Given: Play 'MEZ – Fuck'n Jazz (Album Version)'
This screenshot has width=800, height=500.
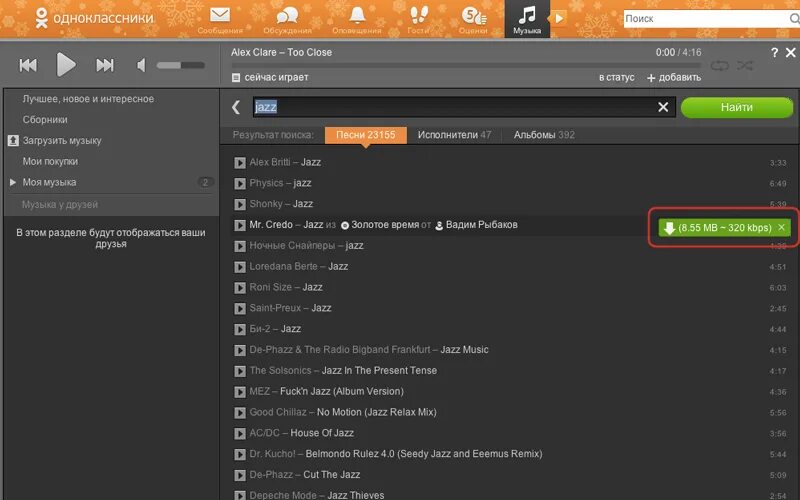Looking at the screenshot, I should [240, 392].
